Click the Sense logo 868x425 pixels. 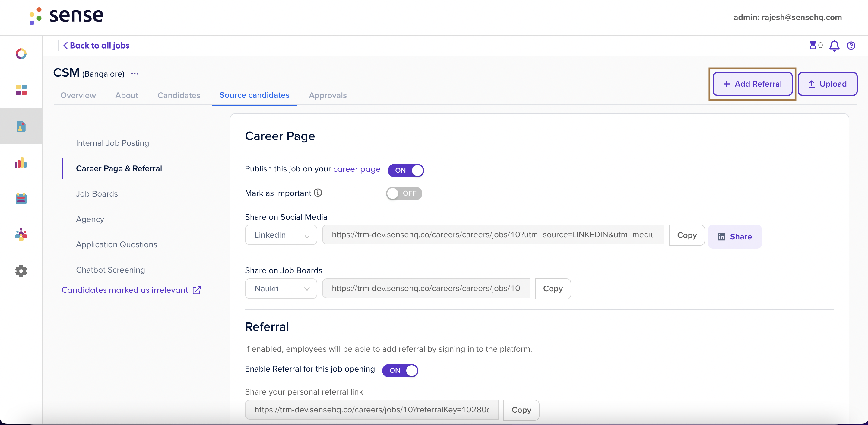pos(66,16)
